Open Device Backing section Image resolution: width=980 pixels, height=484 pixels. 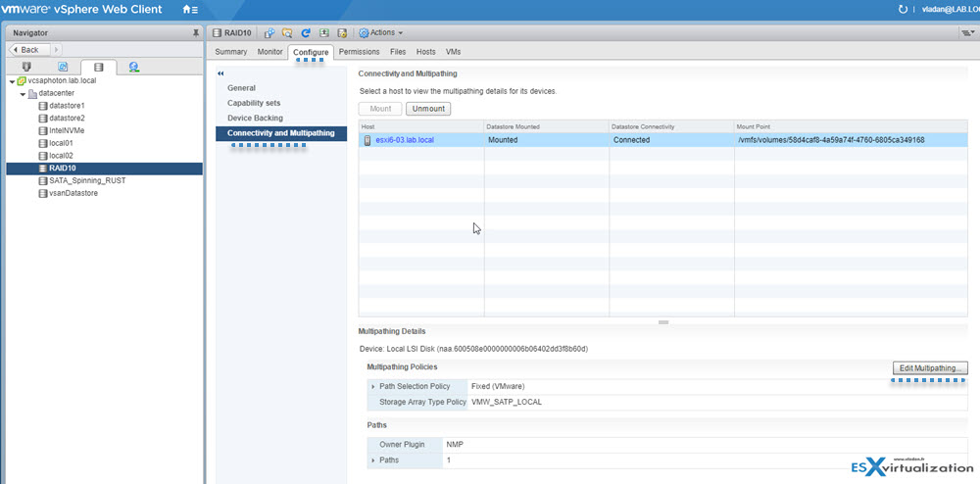pyautogui.click(x=255, y=118)
